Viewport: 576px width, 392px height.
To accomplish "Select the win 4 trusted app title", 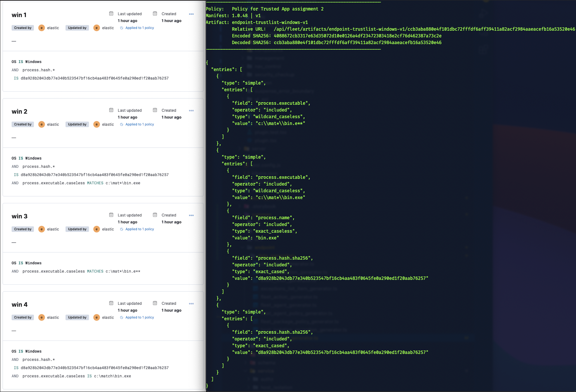I will click(20, 305).
